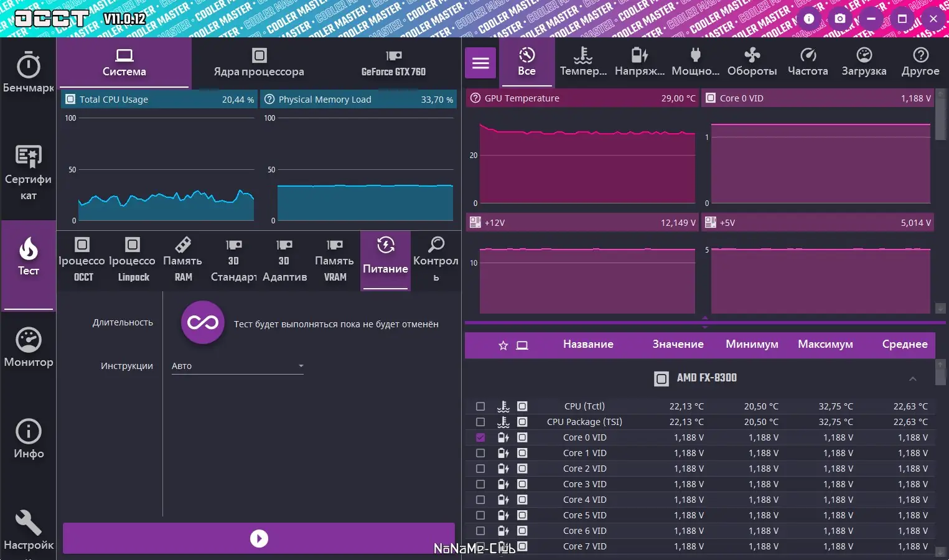
Task: Select the Память RAM test
Action: coord(183,260)
